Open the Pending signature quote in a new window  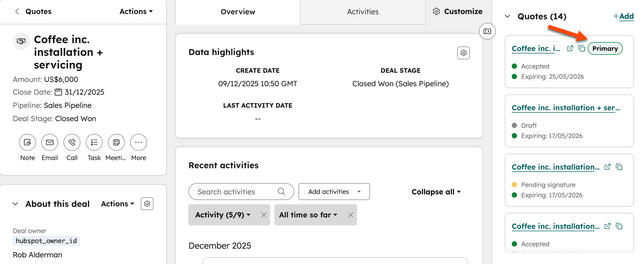[x=607, y=167]
